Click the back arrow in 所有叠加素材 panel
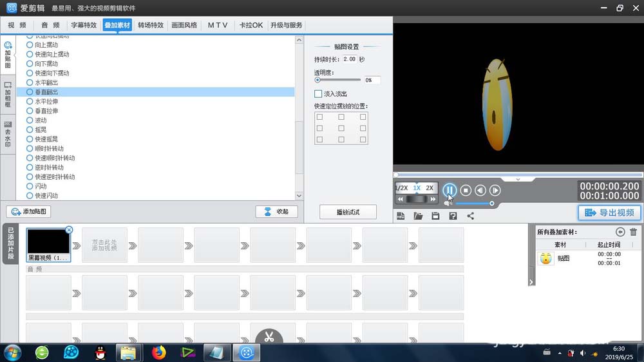Viewport: 644px width, 362px height. pyautogui.click(x=620, y=232)
